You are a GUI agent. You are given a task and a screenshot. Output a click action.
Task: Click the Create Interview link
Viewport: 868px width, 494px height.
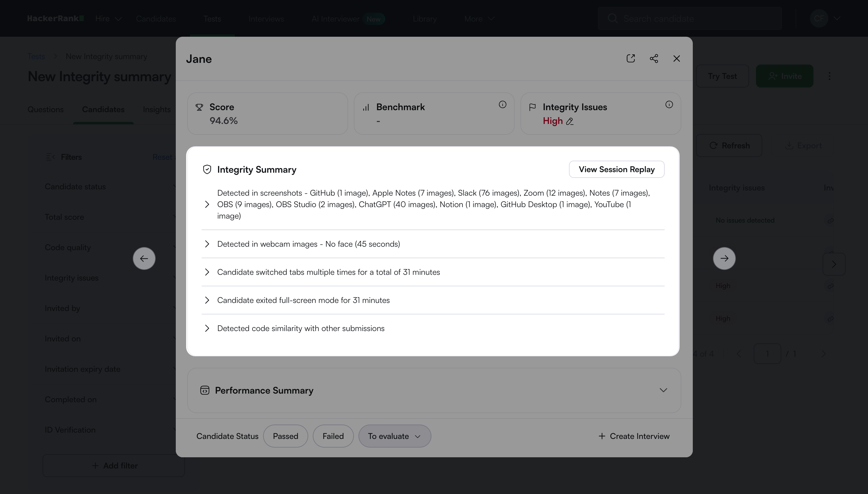[x=634, y=436]
